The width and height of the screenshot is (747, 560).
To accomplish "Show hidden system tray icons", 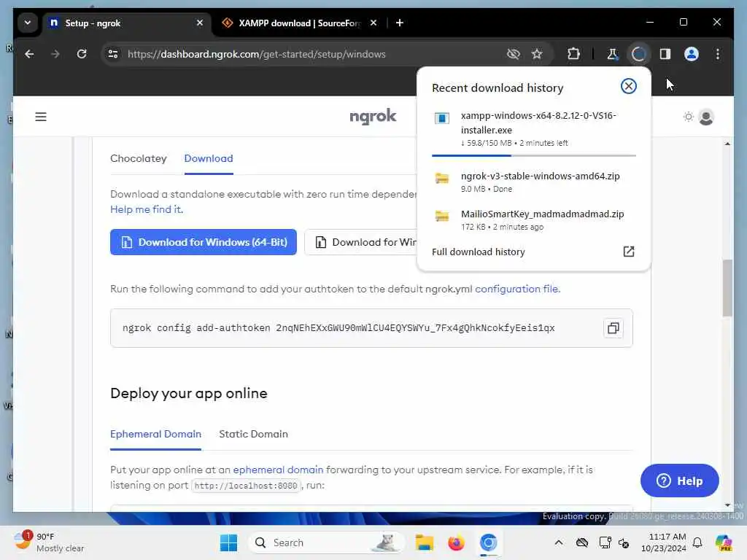I will coord(558,542).
